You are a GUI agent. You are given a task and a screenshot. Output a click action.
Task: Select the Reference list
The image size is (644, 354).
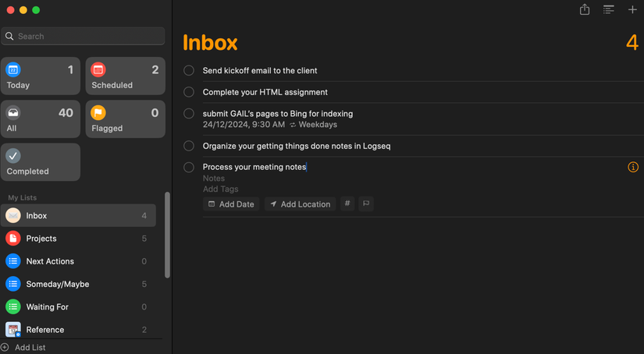point(78,329)
